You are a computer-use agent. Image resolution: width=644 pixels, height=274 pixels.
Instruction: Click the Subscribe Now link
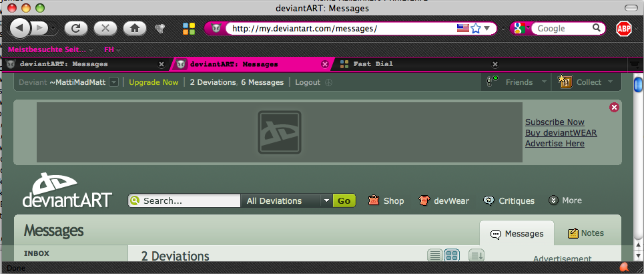(x=555, y=122)
